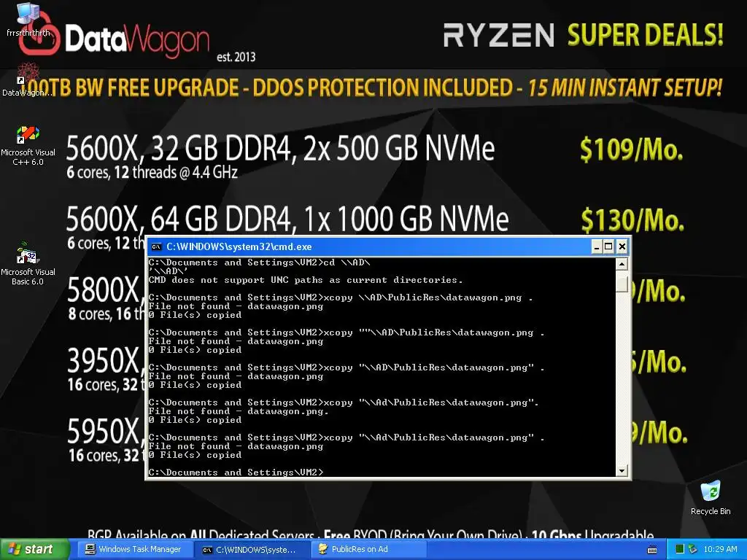Open the Windows start menu
The height and width of the screenshot is (560, 747).
click(34, 549)
